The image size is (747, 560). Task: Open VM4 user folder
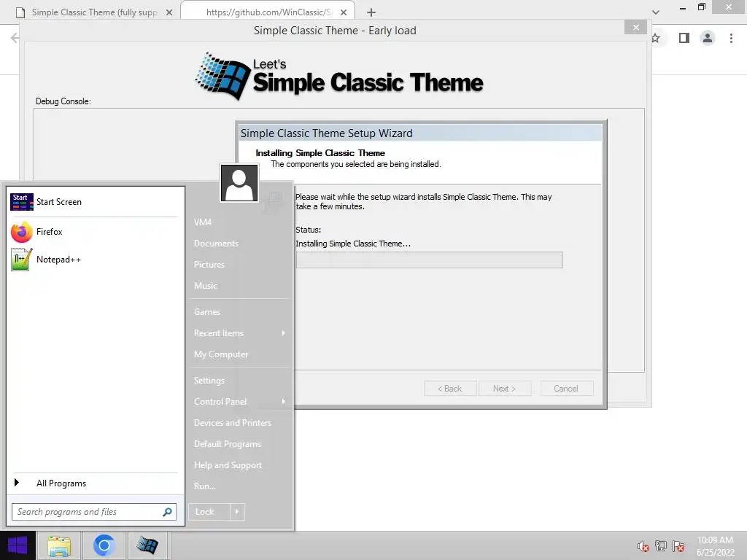coord(203,222)
